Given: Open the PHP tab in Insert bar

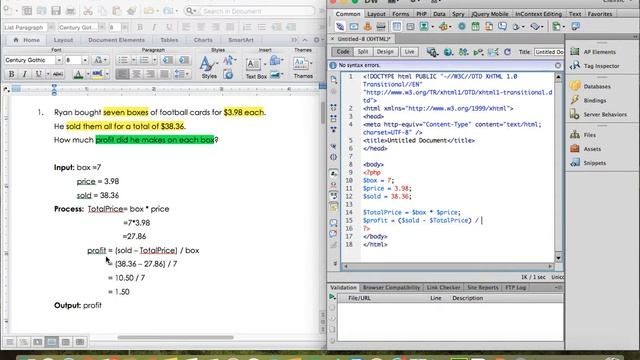Looking at the screenshot, I should [421, 14].
